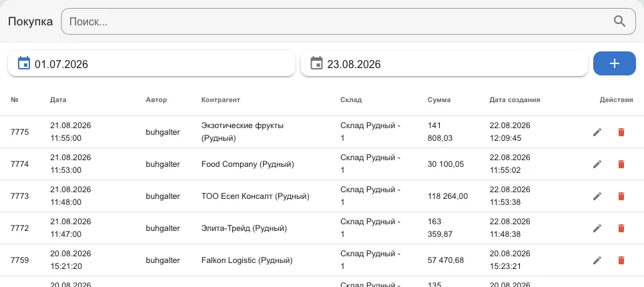
Task: Click sum value 141 808,03
Action: point(440,131)
